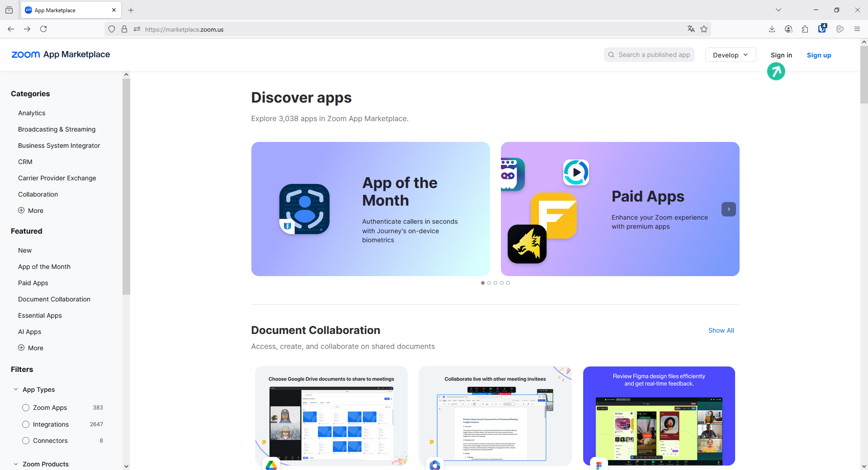This screenshot has width=868, height=470.
Task: Click the black wolf app icon
Action: click(527, 244)
